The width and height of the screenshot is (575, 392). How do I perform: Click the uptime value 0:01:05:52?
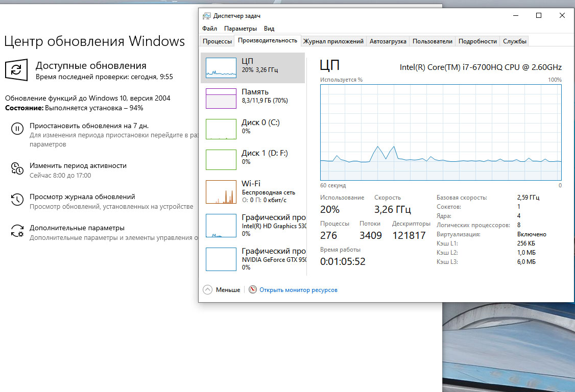point(343,261)
